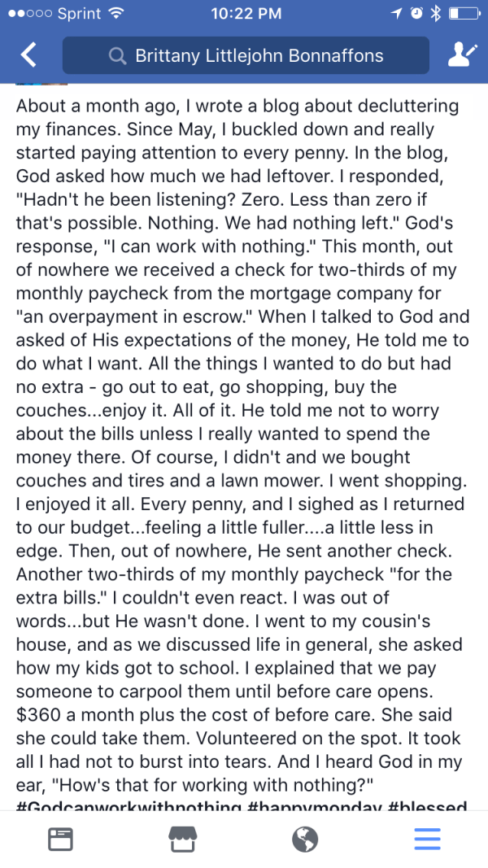Open the News Feed icon
Viewport: 488px width, 868px height.
tap(60, 839)
